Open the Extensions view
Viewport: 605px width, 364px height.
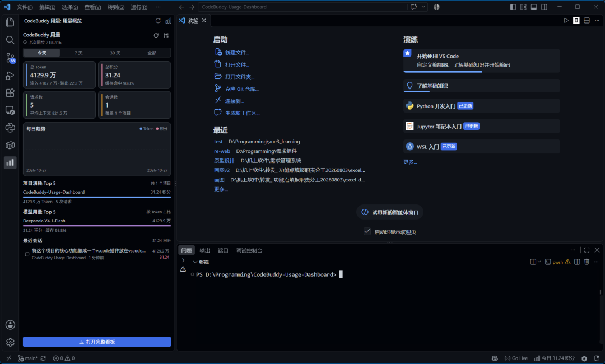pos(10,93)
